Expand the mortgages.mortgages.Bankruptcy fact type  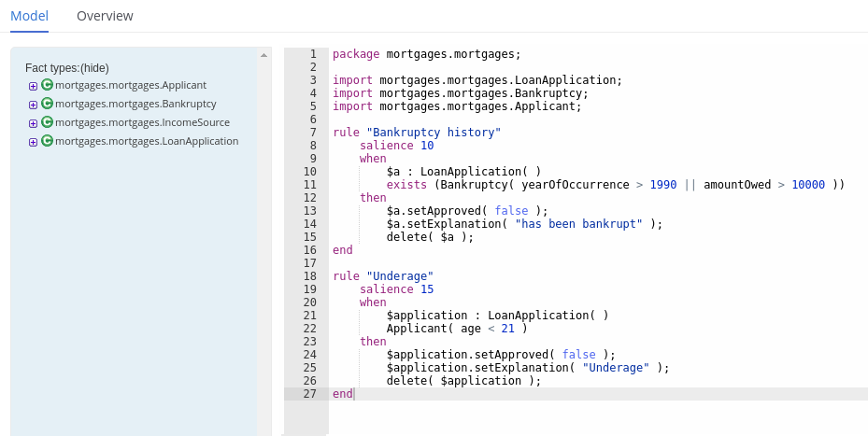tap(33, 105)
